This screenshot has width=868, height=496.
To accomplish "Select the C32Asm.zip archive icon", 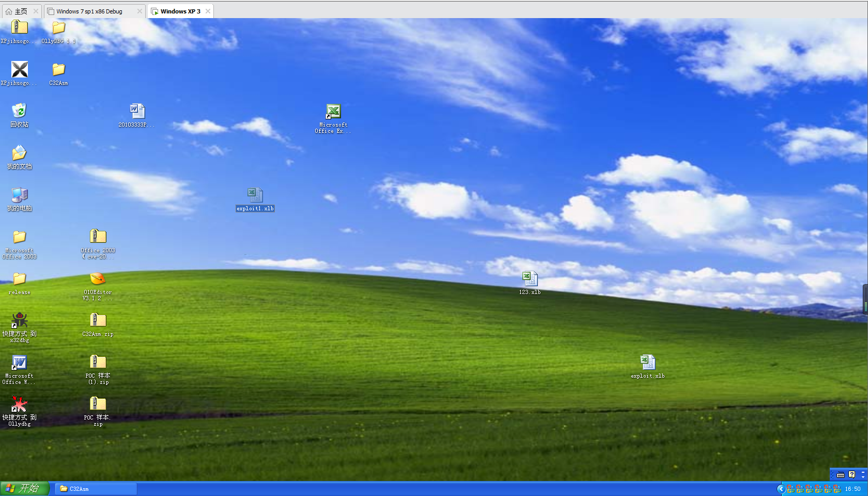I will pyautogui.click(x=98, y=320).
